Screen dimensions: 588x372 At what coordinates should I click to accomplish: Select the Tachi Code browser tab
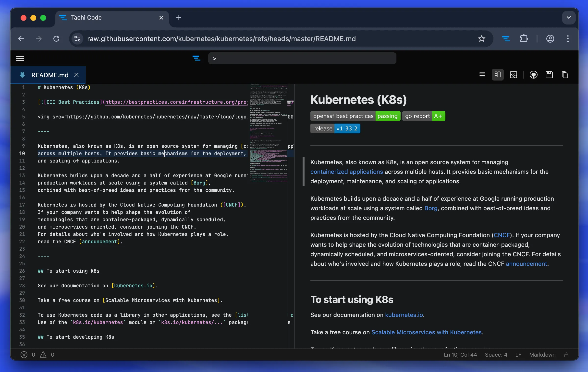tap(86, 18)
